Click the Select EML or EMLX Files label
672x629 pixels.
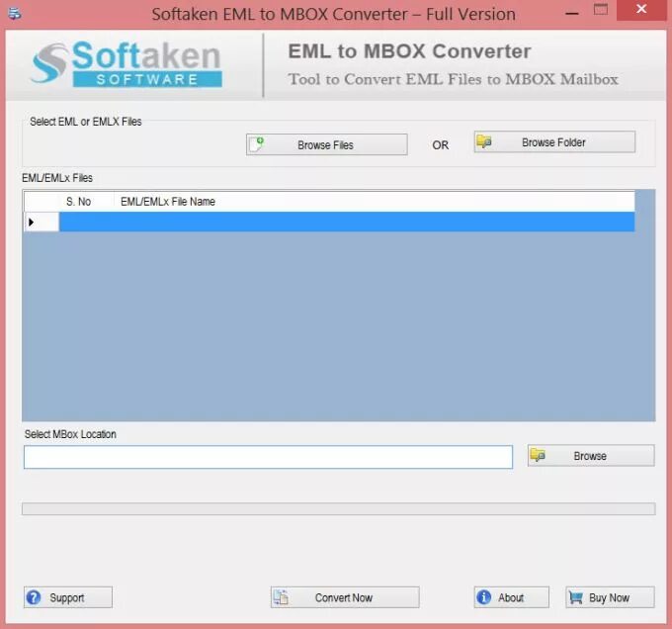[x=86, y=122]
